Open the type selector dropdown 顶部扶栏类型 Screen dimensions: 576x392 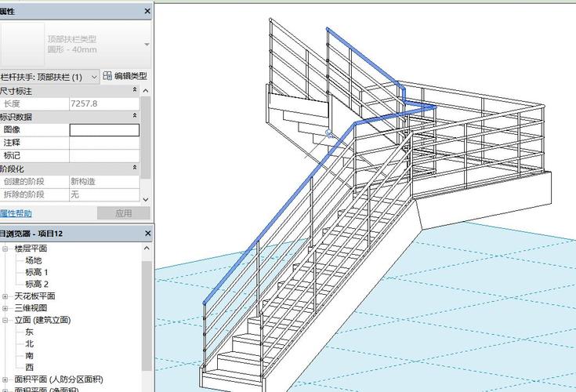click(x=147, y=45)
